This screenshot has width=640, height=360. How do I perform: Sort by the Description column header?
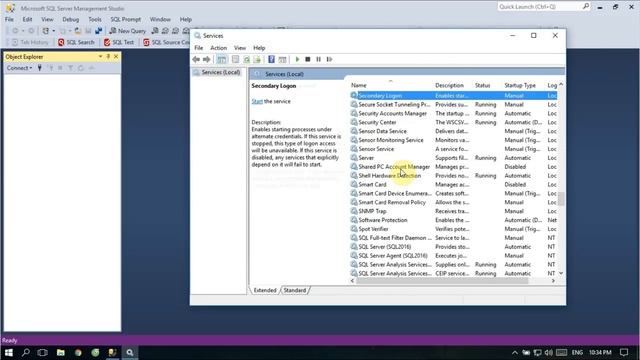tap(449, 85)
